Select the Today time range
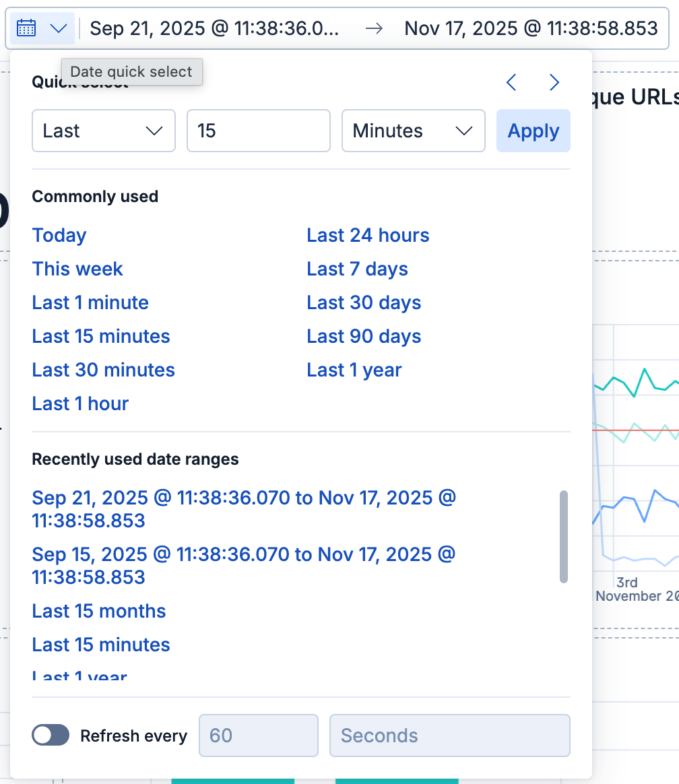Viewport: 679px width, 784px height. (59, 235)
